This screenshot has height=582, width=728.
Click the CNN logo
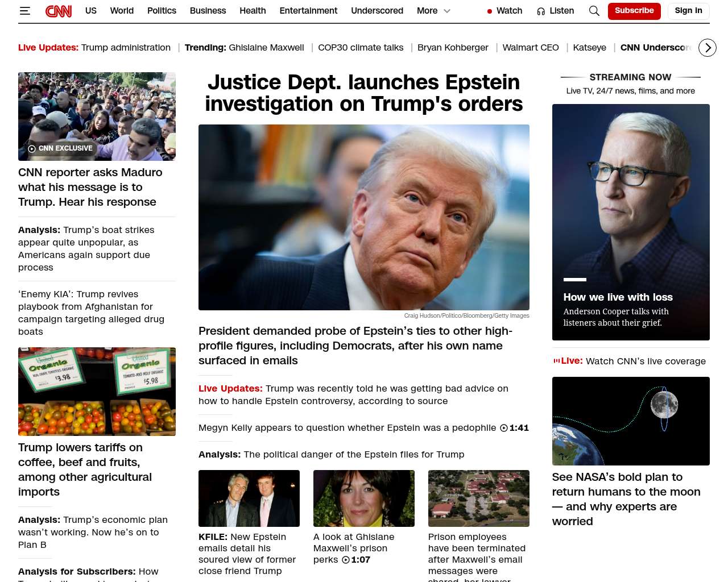tap(59, 11)
